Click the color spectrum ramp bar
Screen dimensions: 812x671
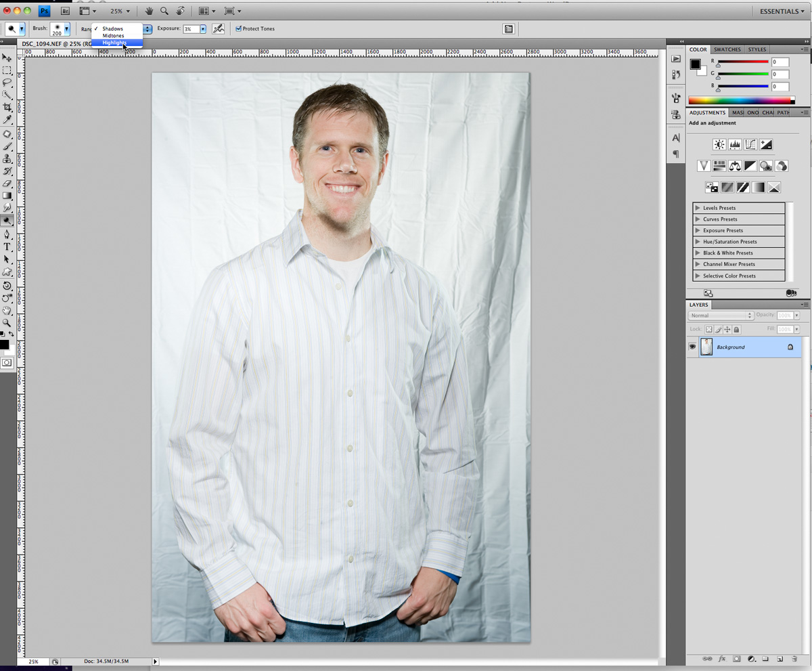[740, 101]
